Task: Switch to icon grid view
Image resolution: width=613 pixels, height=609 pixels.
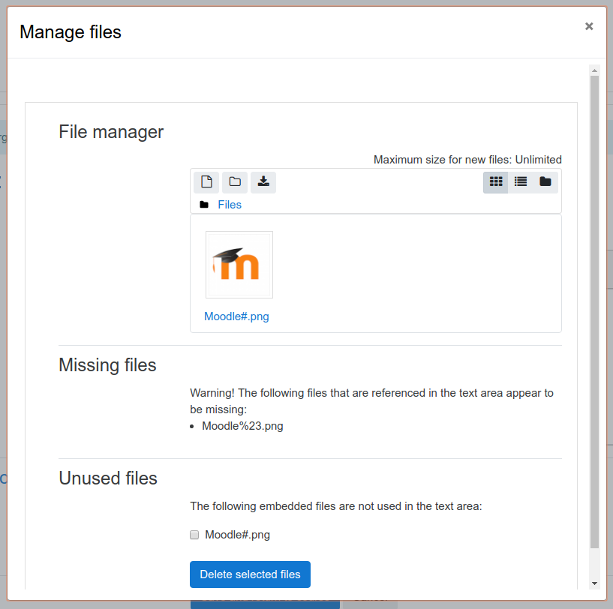Action: click(x=496, y=182)
